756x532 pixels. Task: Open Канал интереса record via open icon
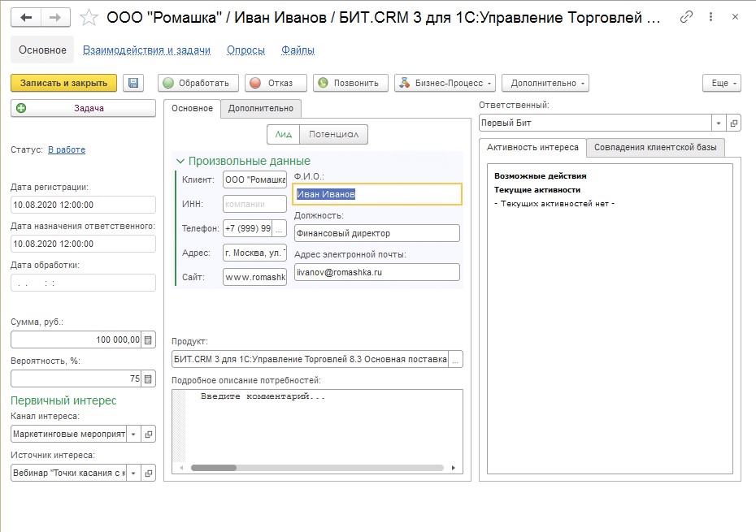coord(148,434)
